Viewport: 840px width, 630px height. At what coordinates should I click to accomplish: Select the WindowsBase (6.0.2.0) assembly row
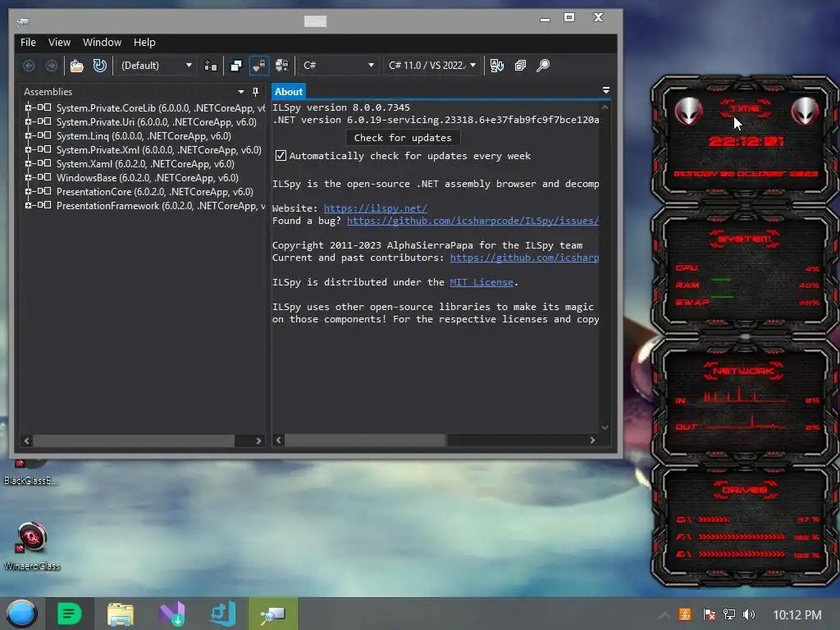[x=148, y=178]
